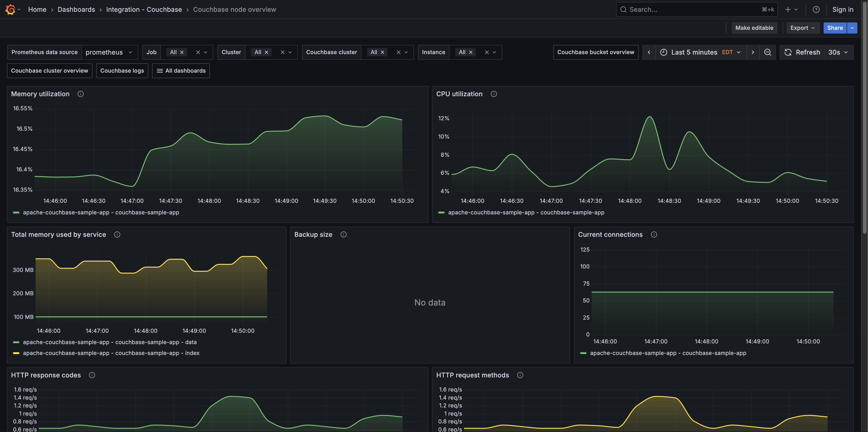The width and height of the screenshot is (868, 432).
Task: Click the Sign in link
Action: (843, 9)
